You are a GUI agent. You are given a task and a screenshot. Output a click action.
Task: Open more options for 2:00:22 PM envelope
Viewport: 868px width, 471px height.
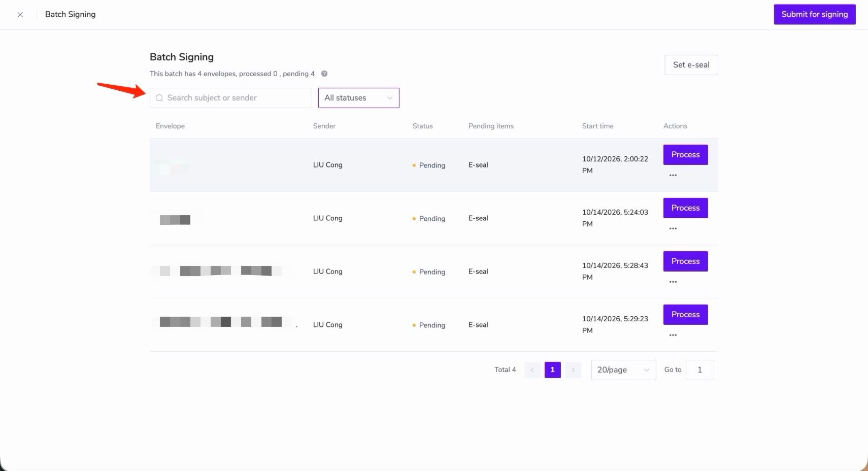tap(673, 175)
